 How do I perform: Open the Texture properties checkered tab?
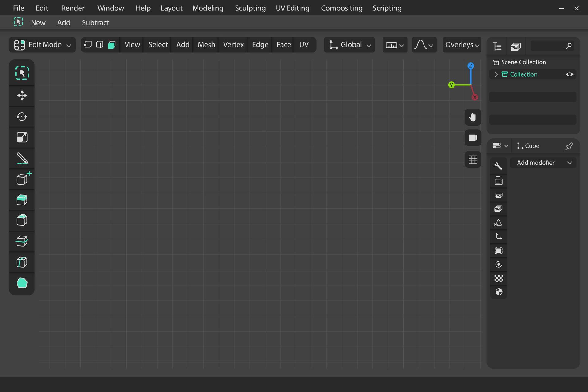click(x=499, y=278)
